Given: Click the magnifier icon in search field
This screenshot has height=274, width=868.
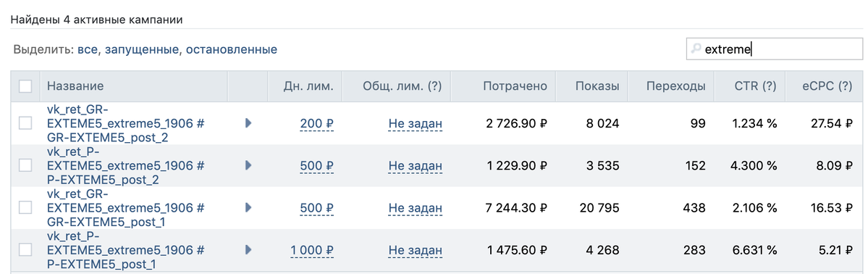Looking at the screenshot, I should tap(695, 49).
